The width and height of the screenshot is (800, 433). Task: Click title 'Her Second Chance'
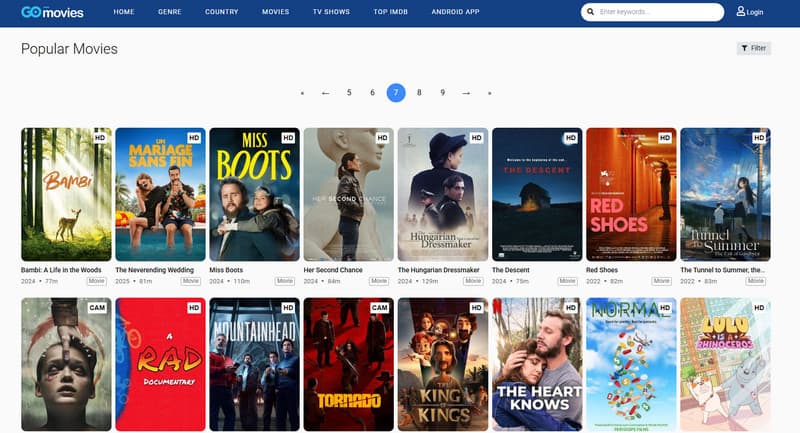333,270
